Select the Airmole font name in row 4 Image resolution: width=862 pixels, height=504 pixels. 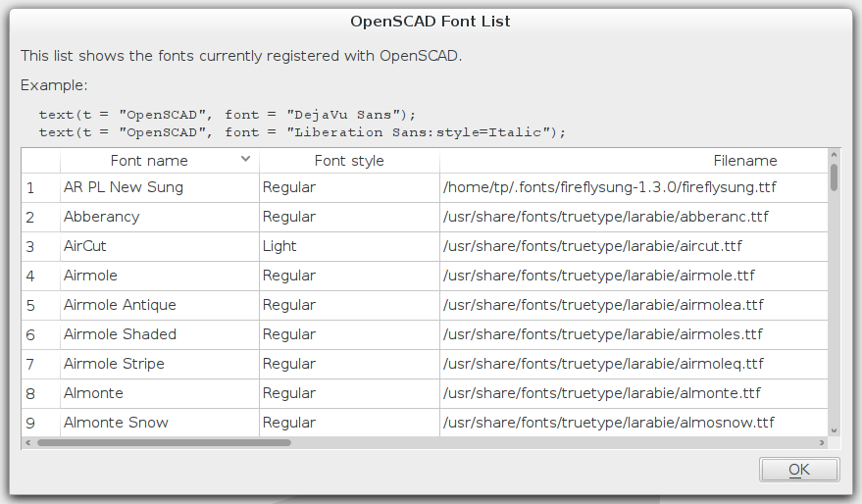pyautogui.click(x=160, y=276)
